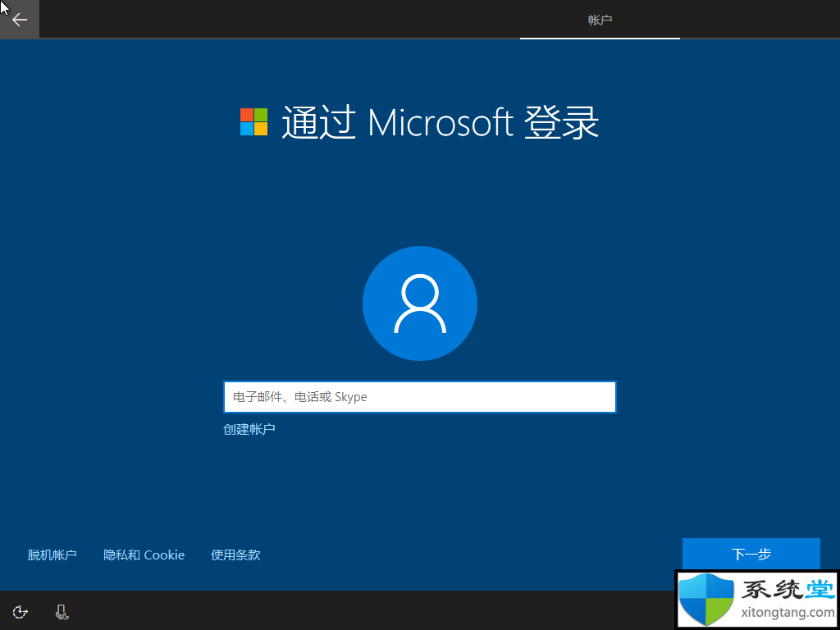
Task: View 隐私和 Cookie information
Action: click(144, 555)
